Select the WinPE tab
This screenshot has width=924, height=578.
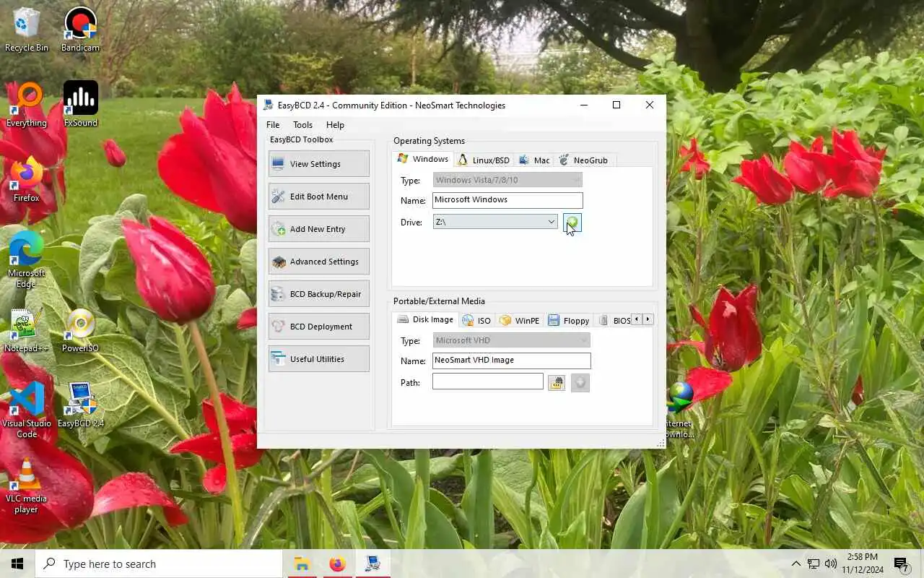pos(520,321)
